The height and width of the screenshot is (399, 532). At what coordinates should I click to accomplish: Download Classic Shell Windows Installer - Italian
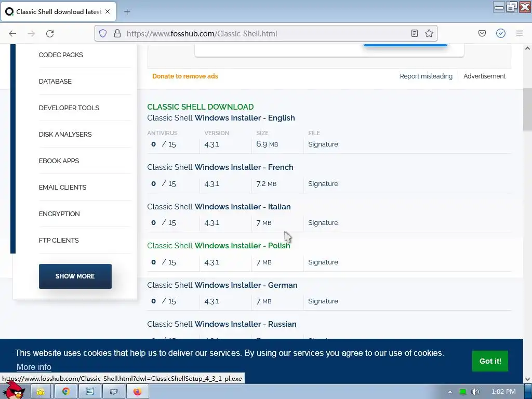click(x=219, y=207)
